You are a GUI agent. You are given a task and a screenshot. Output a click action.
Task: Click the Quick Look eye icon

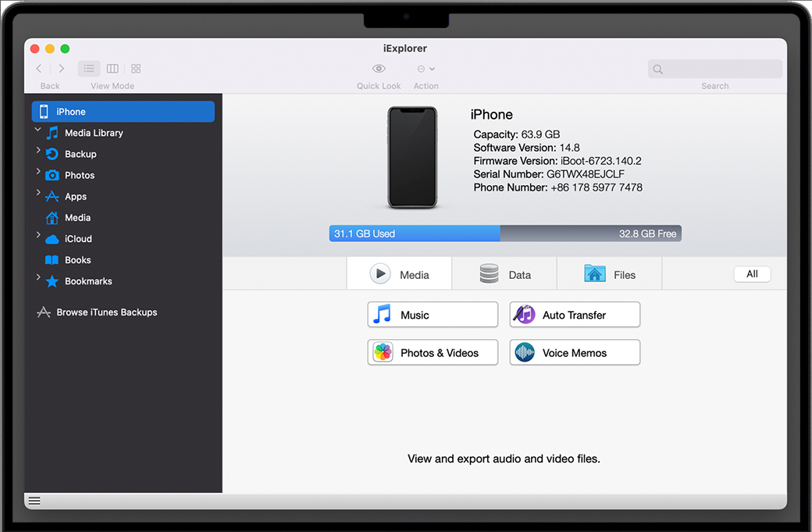point(379,69)
